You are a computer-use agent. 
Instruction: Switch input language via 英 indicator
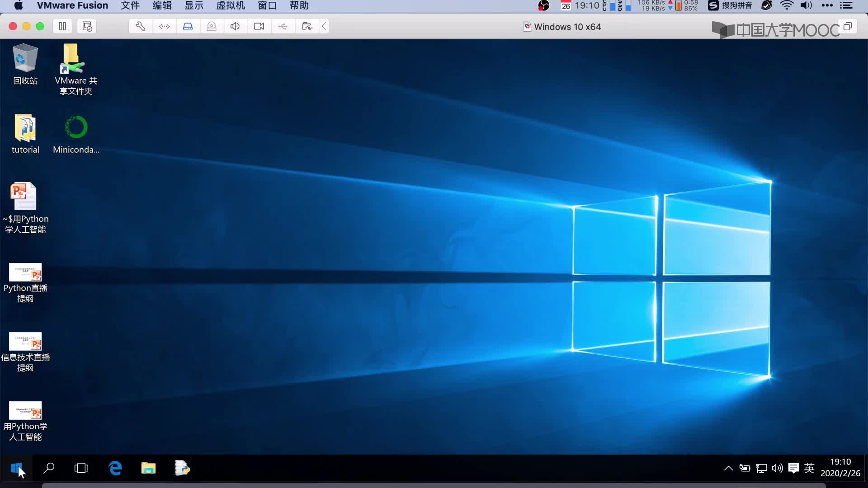click(809, 468)
